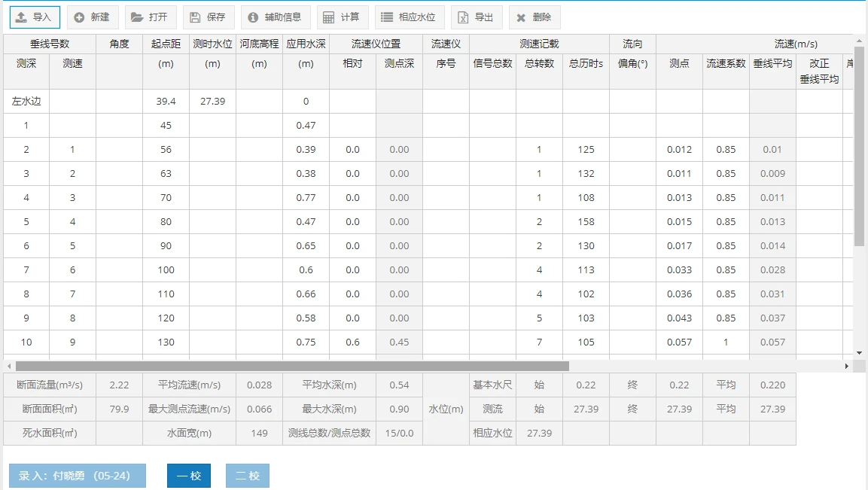
Task: Select the 左水边 row header cell
Action: click(x=26, y=101)
